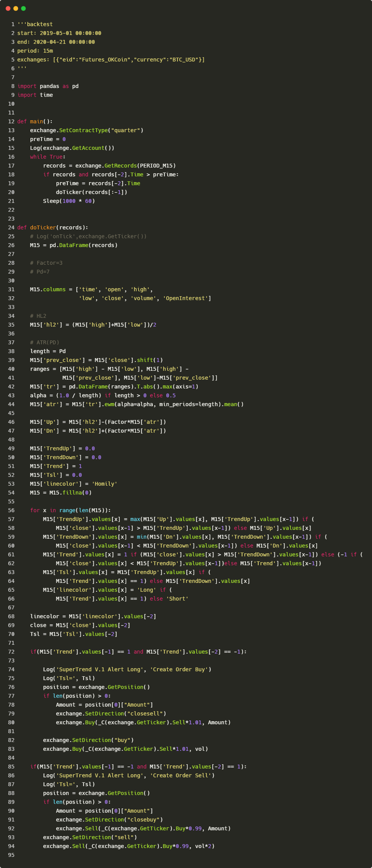Click the alpha calculation line
The width and height of the screenshot is (372, 868).
click(103, 395)
